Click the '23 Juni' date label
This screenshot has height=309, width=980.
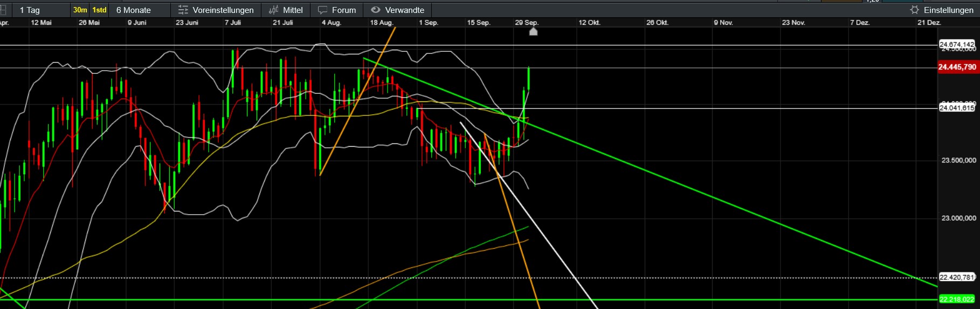(187, 23)
